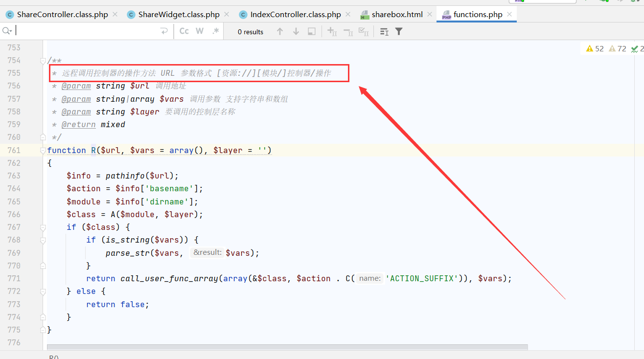Click the new line icon in search field
This screenshot has width=644, height=359.
(164, 31)
